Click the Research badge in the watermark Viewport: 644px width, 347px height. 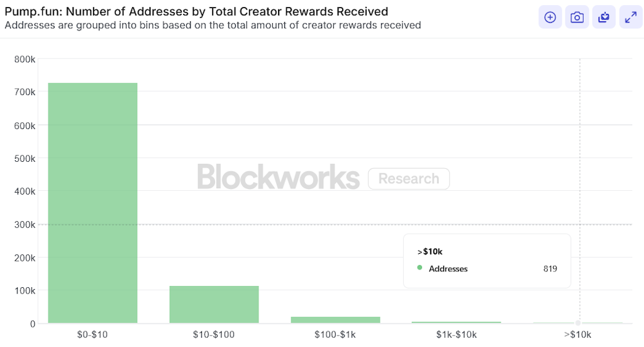[x=409, y=179]
